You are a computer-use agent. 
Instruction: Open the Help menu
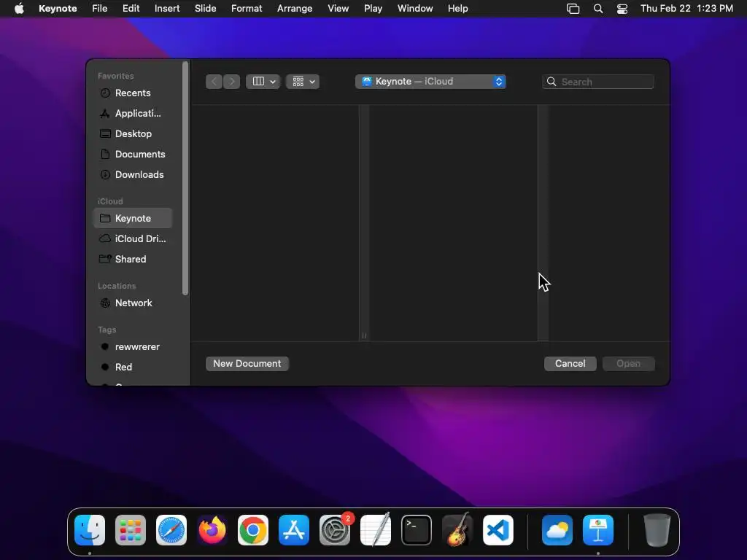[x=458, y=9]
